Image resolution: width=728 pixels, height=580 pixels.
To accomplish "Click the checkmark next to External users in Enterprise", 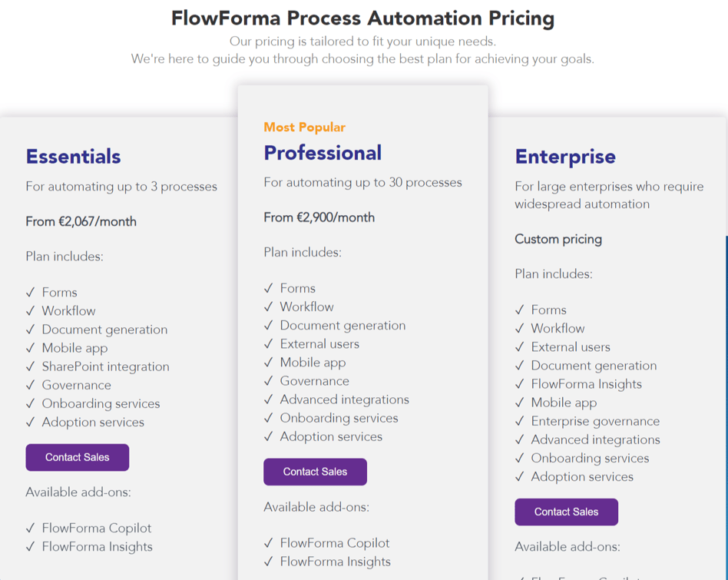I will (x=519, y=346).
